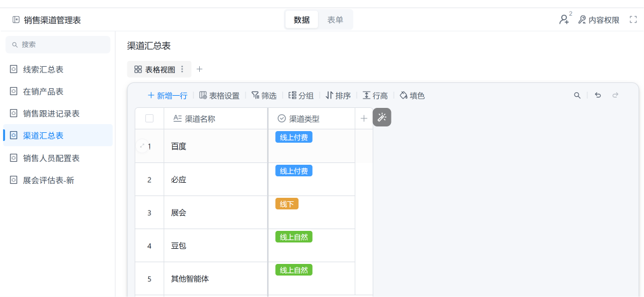Collapse sidebar icon beside 销售渠道管理表
This screenshot has width=644, height=297.
pyautogui.click(x=16, y=19)
